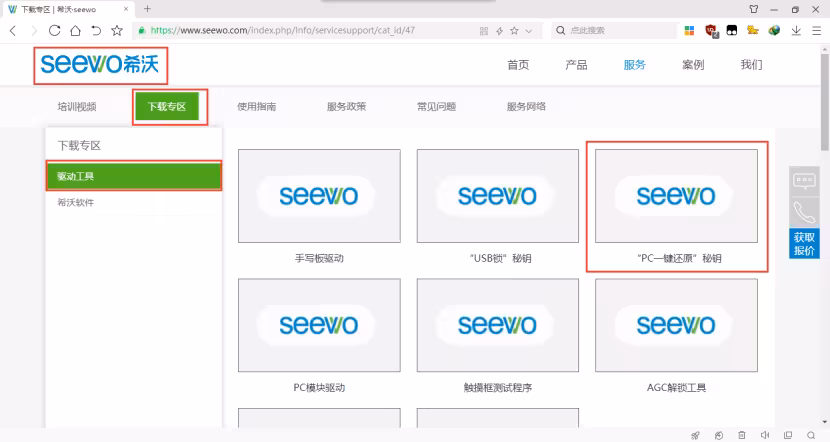
Task: Click the 获取报价 button
Action: 804,243
